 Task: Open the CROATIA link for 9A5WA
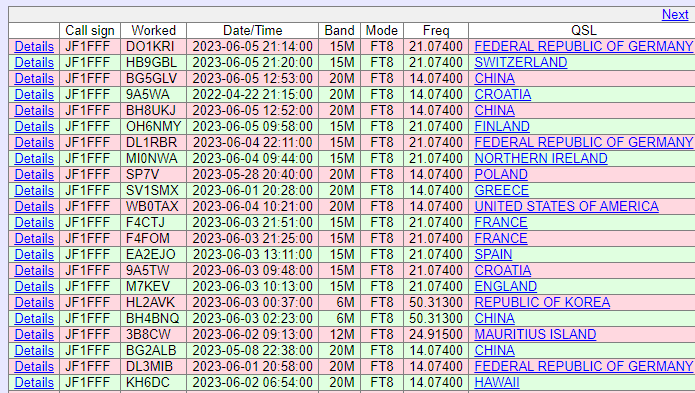click(503, 94)
